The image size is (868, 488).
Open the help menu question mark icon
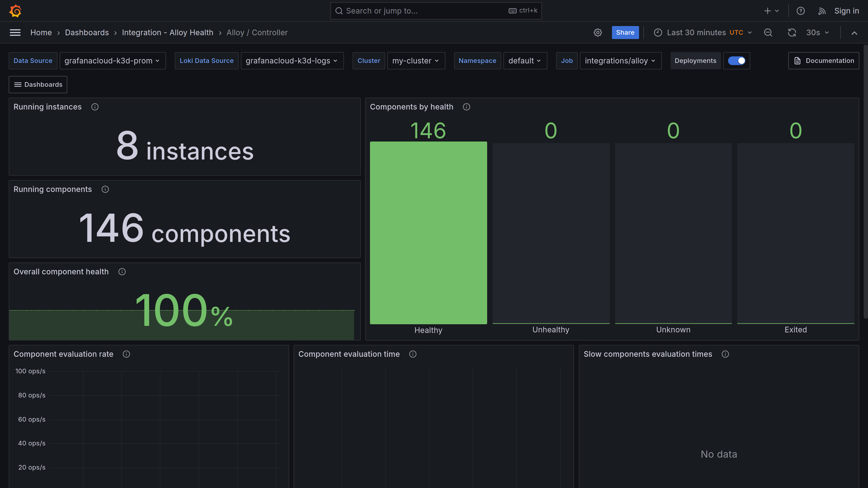[801, 11]
